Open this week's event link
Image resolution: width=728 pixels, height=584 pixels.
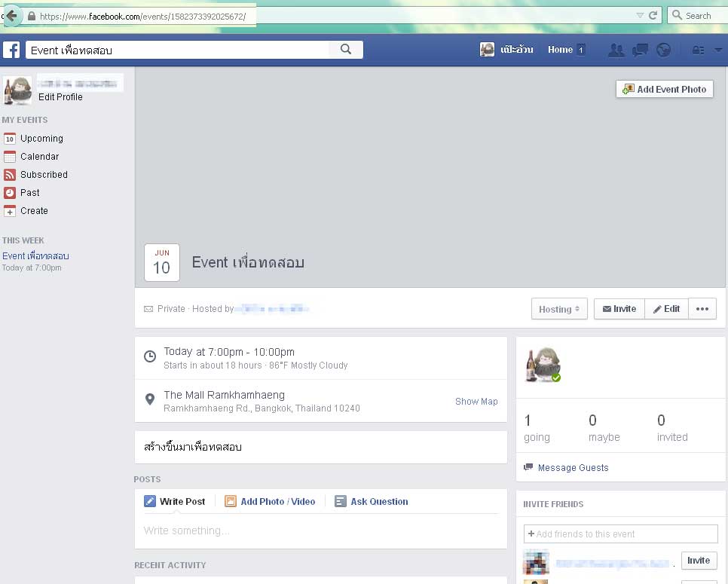click(35, 255)
